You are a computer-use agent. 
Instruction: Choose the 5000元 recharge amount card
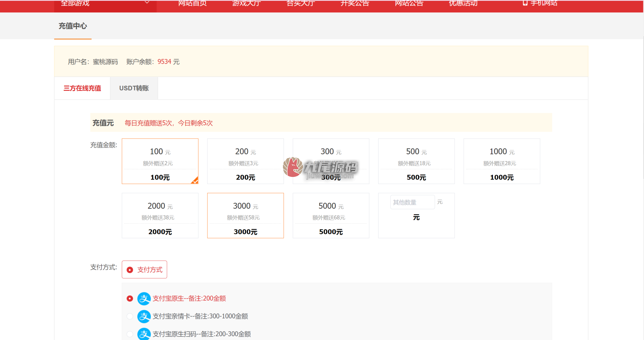[331, 215]
